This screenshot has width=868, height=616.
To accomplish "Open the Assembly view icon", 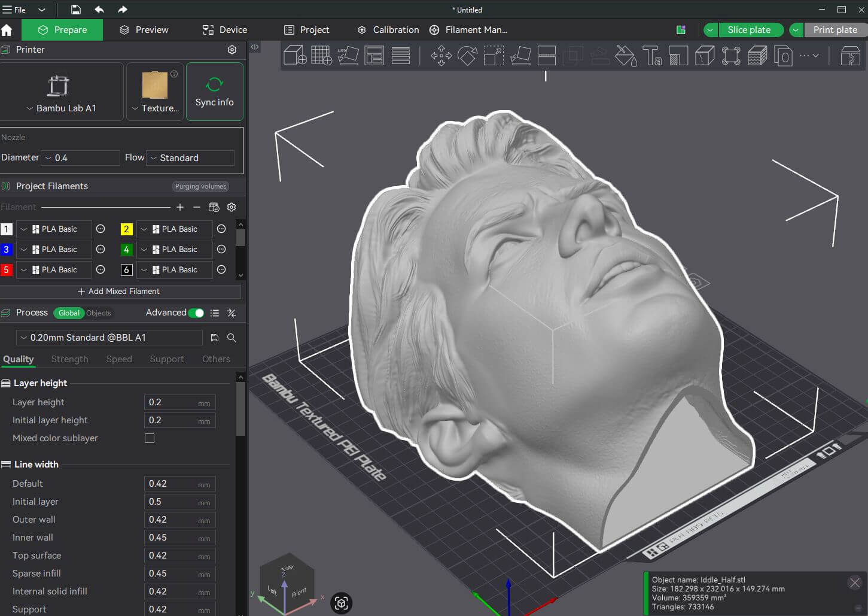I will pyautogui.click(x=850, y=56).
